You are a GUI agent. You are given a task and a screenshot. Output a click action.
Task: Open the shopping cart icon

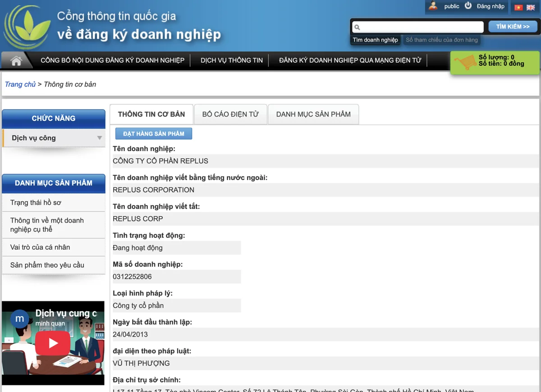point(465,63)
